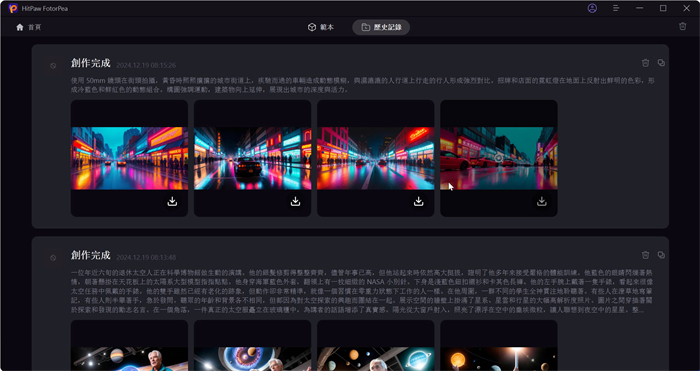Click 創作完成 heading of 08:13:48 record
This screenshot has height=371, width=700.
[x=91, y=255]
